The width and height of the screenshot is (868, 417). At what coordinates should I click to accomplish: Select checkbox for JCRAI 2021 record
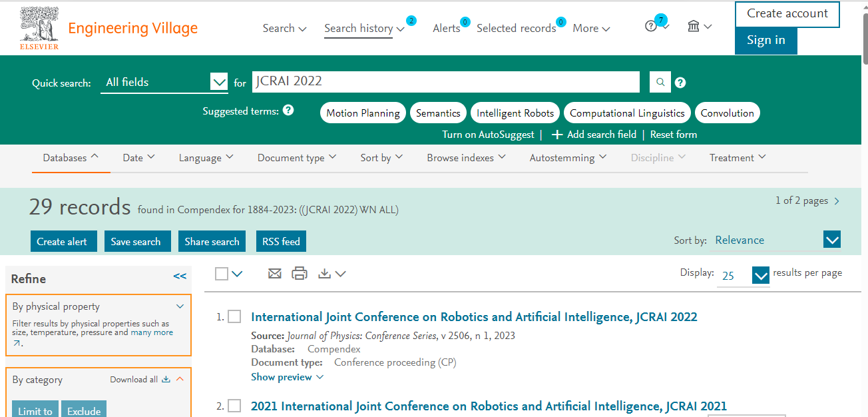234,406
